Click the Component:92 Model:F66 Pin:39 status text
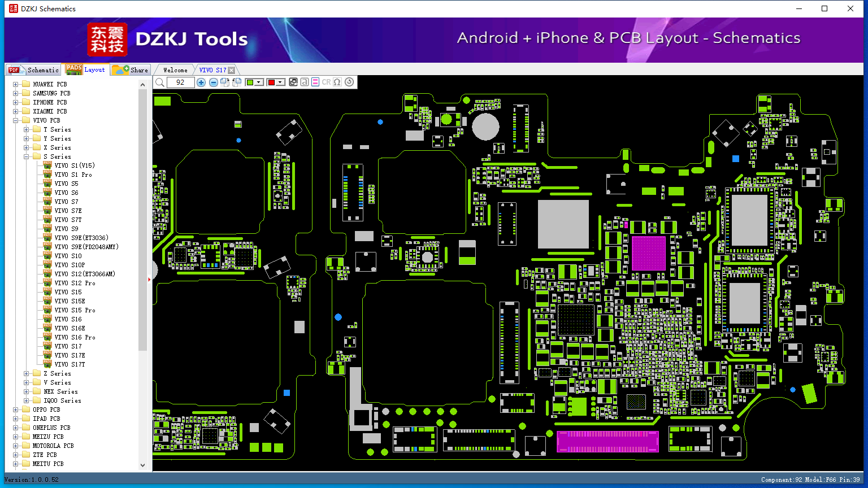This screenshot has width=868, height=488. click(810, 480)
